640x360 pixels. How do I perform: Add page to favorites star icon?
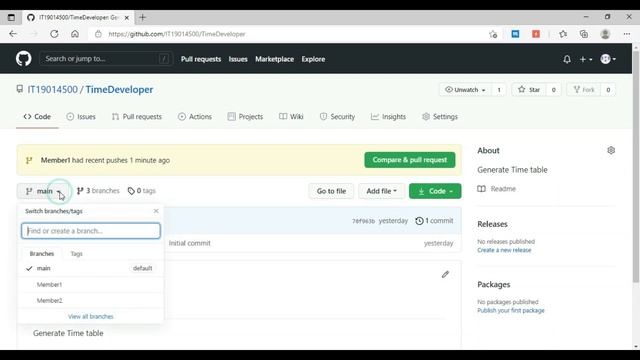[493, 34]
